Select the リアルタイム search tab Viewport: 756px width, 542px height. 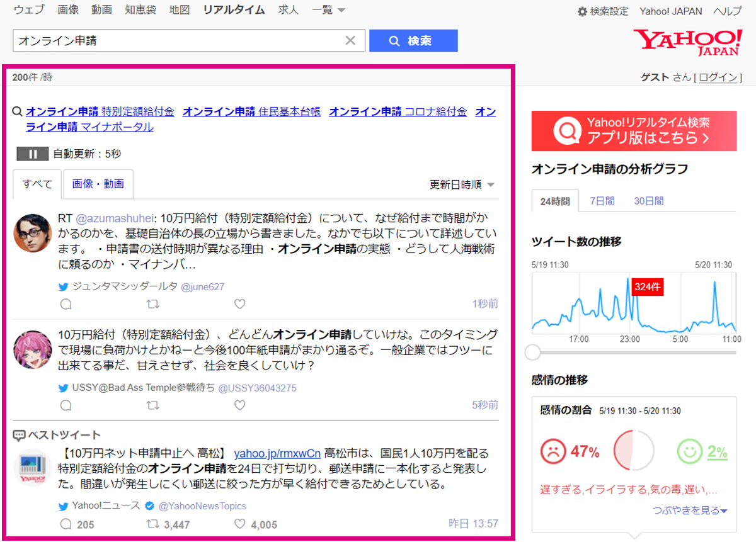pos(234,10)
